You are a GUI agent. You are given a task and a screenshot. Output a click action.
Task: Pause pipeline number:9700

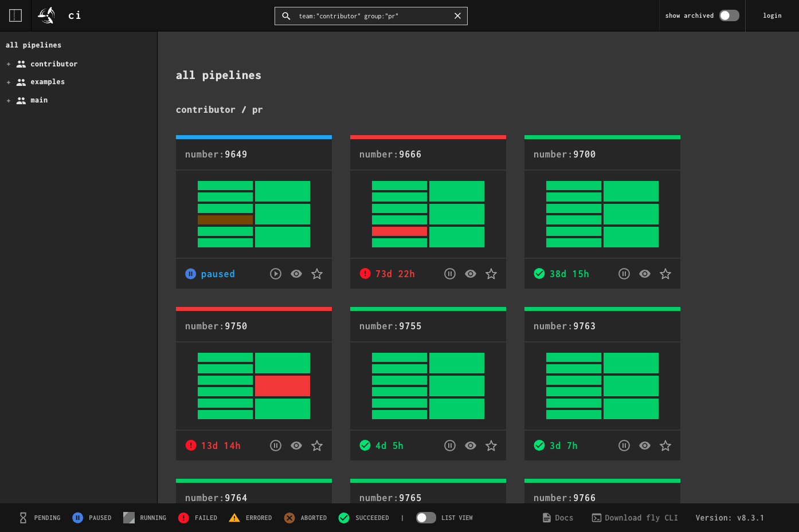pyautogui.click(x=624, y=274)
